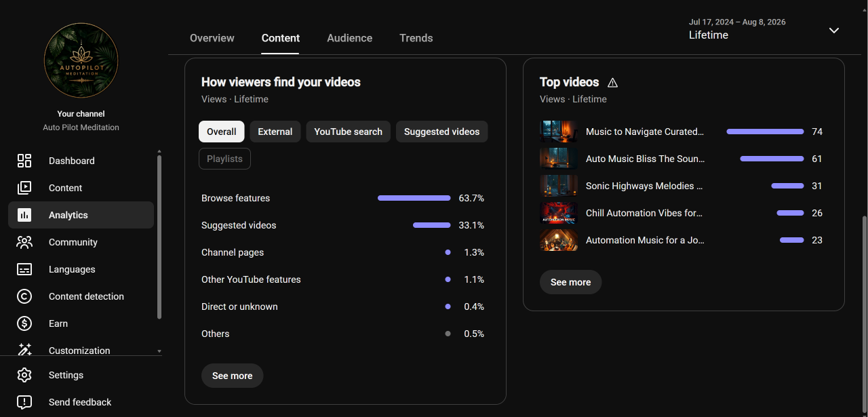Click the How viewers find your videos heading

[x=281, y=82]
